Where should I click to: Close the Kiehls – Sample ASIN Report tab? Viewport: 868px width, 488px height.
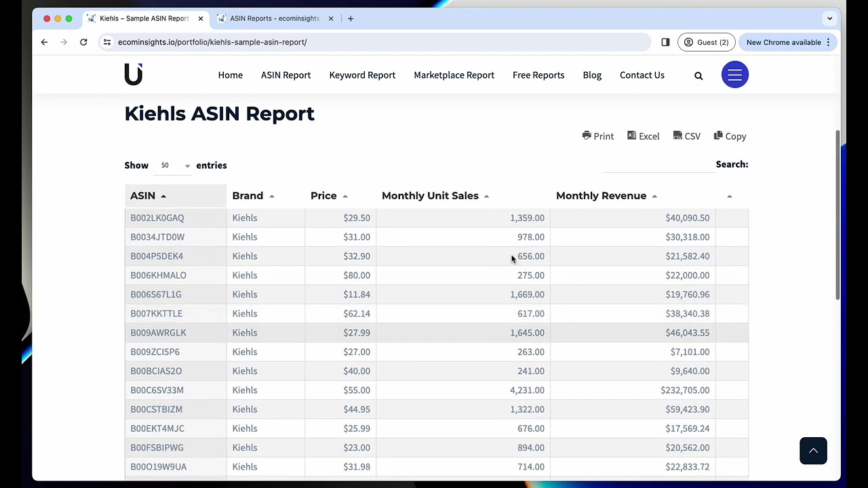201,18
